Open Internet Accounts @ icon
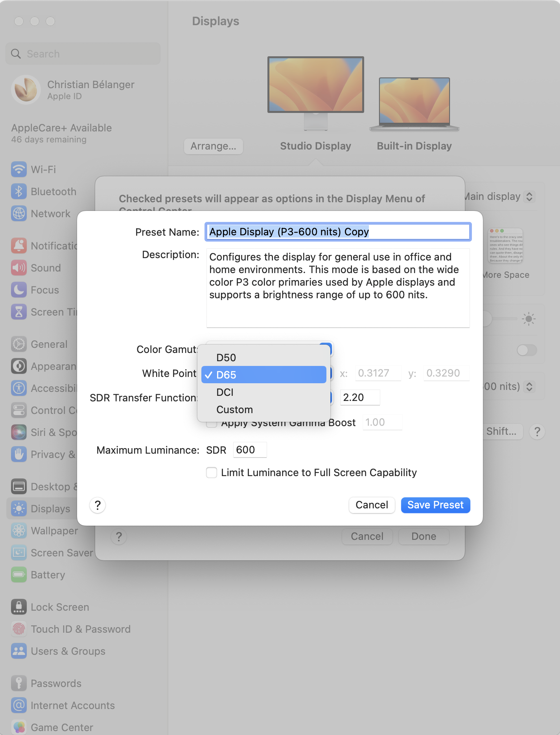The width and height of the screenshot is (560, 735). pos(19,705)
